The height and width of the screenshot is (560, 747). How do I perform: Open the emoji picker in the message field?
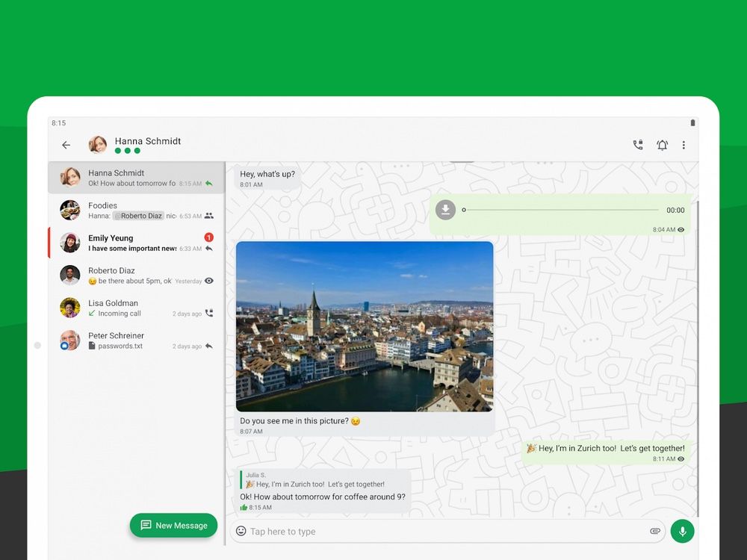240,531
